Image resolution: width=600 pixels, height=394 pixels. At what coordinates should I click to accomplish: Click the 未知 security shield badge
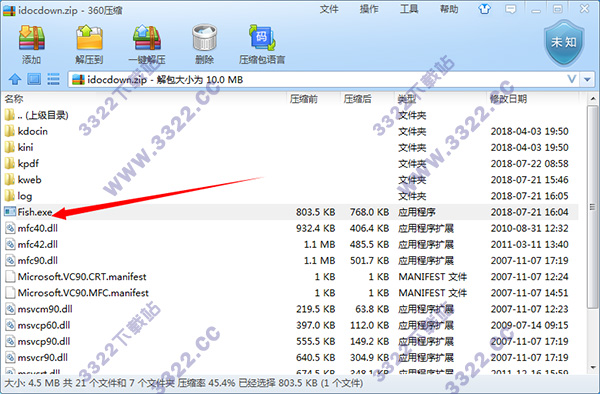564,43
